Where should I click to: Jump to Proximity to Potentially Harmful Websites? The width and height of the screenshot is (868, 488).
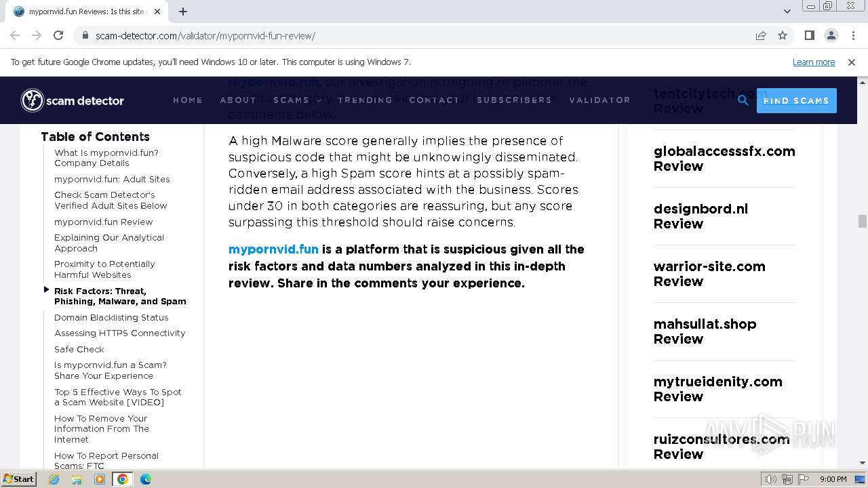104,269
